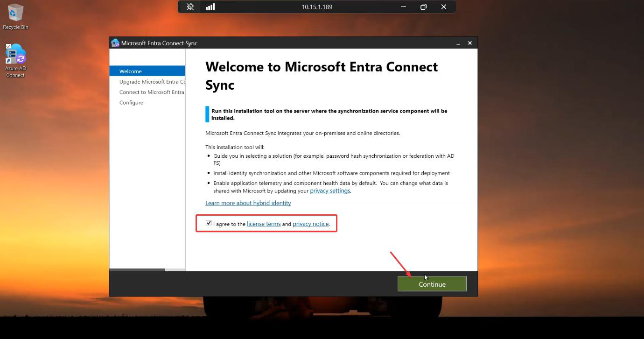Viewport: 644px width, 339px height.
Task: Close the Entra Connect Sync installer window
Action: click(x=470, y=43)
